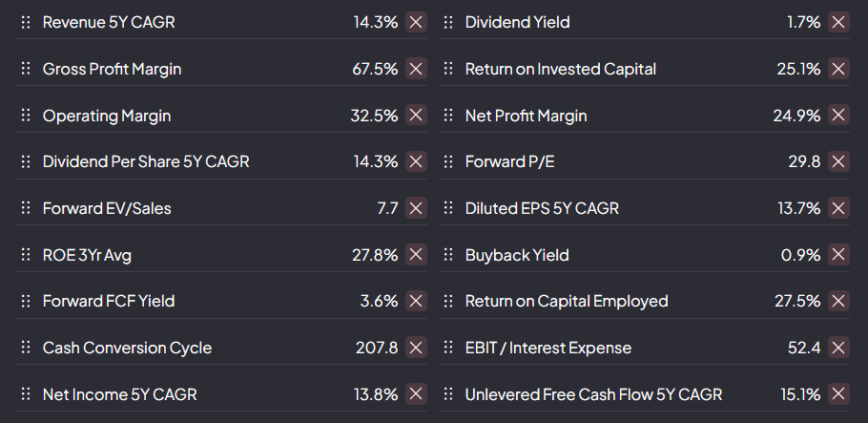Viewport: 868px width, 423px height.
Task: Remove the Dividend Yield metric
Action: (x=838, y=22)
